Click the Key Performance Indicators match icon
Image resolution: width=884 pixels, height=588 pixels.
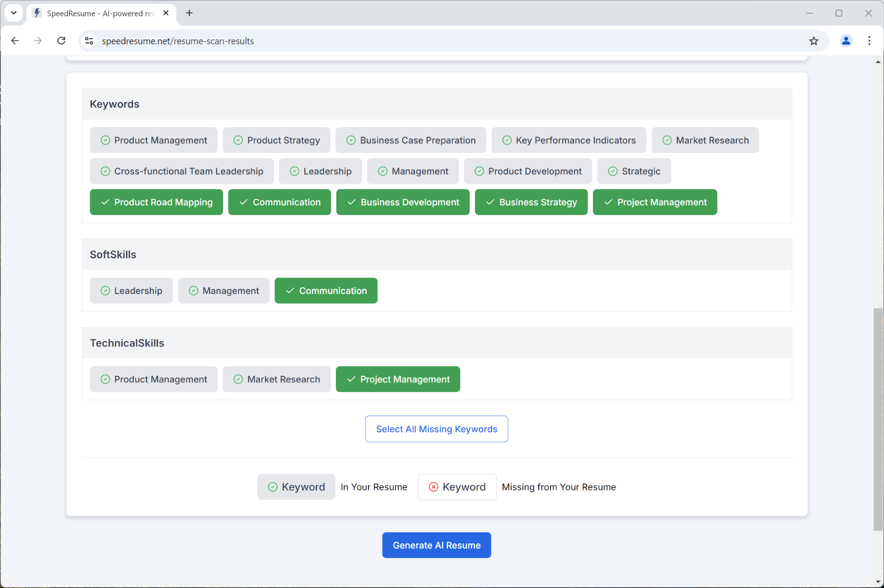point(506,140)
